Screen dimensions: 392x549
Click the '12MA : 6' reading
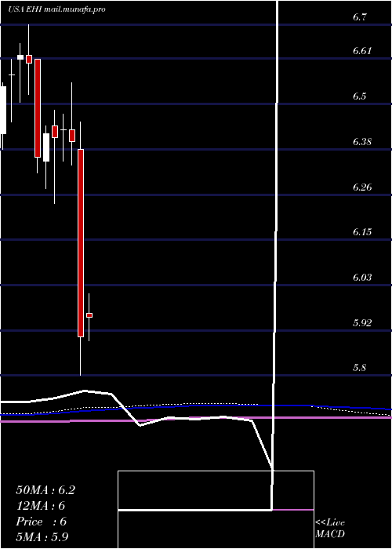click(41, 506)
